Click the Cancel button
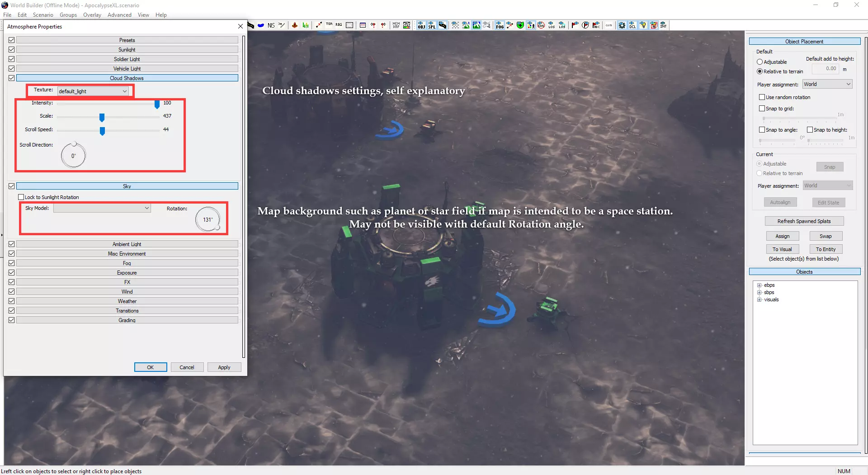868x475 pixels. (187, 367)
